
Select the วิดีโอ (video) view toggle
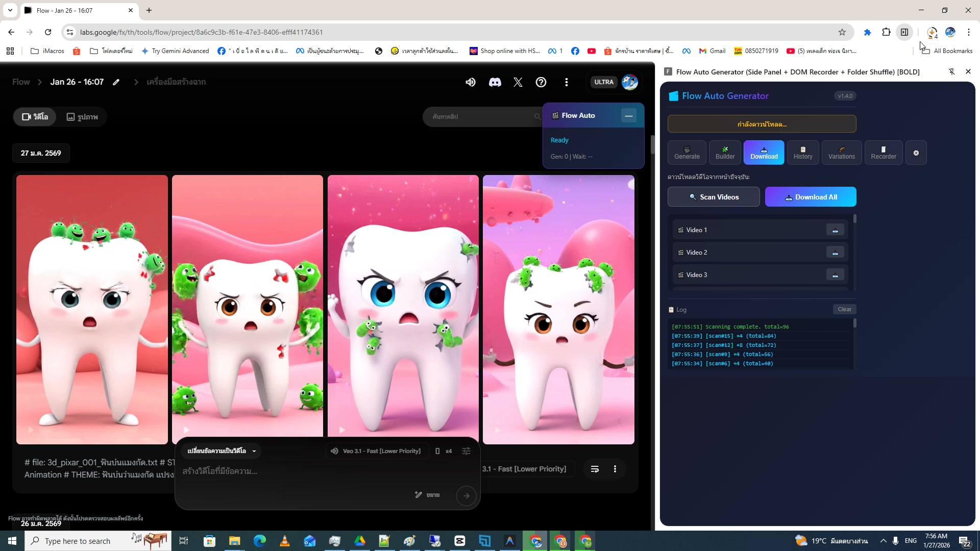pyautogui.click(x=35, y=117)
